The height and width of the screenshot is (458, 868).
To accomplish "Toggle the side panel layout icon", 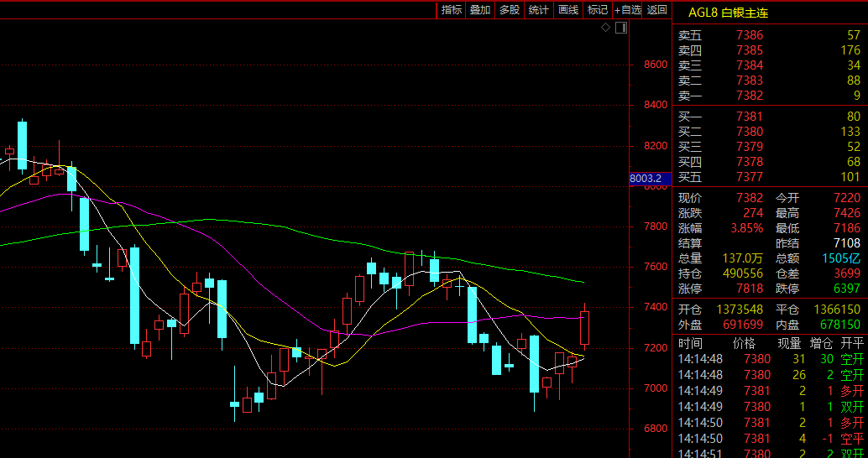I will click(621, 28).
